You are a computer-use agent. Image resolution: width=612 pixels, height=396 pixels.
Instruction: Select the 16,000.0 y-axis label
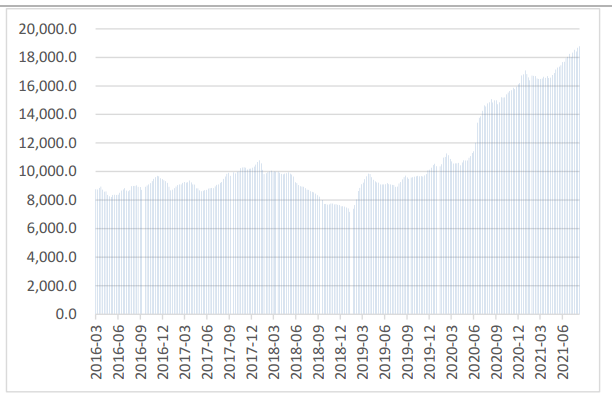pos(48,86)
